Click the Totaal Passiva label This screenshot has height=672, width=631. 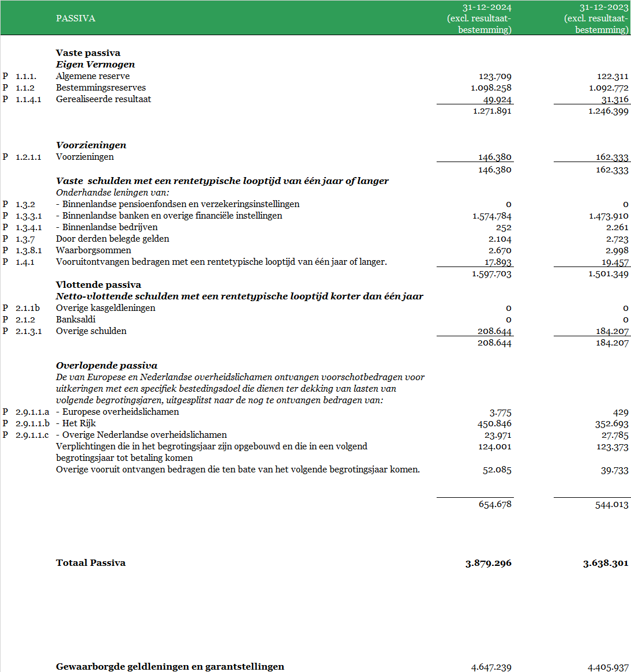coord(91,563)
